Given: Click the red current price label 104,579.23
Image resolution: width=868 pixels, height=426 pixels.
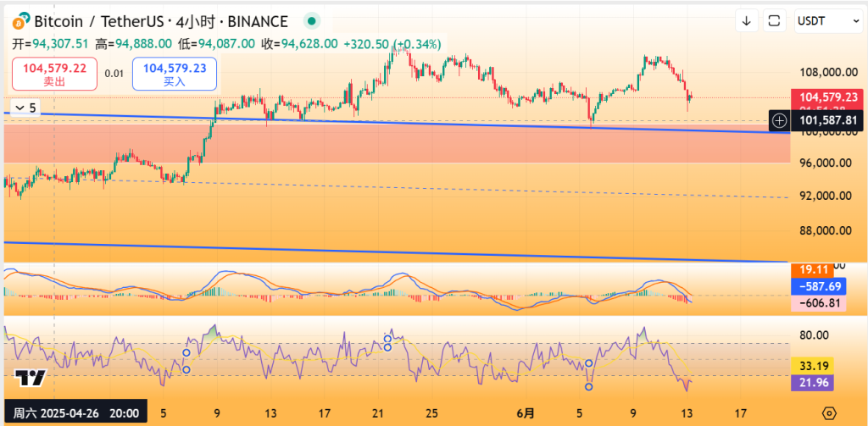Looking at the screenshot, I should click(x=826, y=97).
